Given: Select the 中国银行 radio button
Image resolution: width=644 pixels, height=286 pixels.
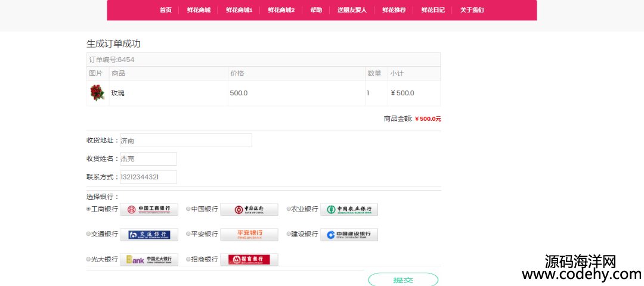Looking at the screenshot, I should (x=188, y=209).
